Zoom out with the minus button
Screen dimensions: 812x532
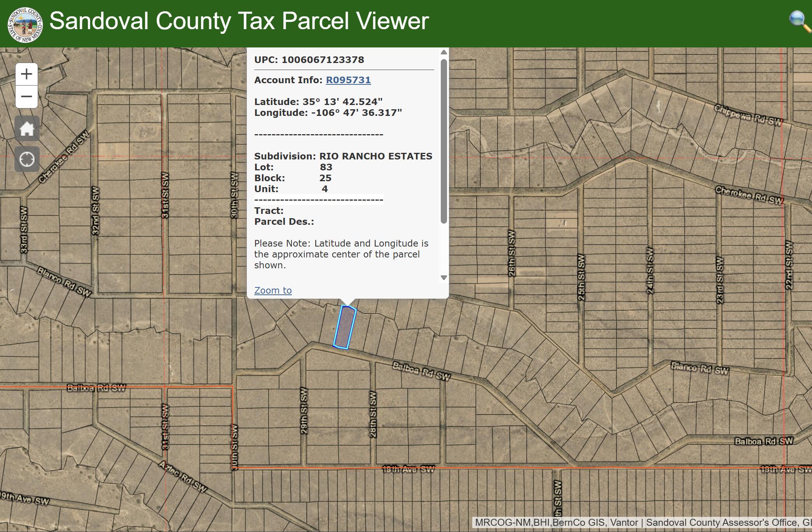(x=26, y=96)
